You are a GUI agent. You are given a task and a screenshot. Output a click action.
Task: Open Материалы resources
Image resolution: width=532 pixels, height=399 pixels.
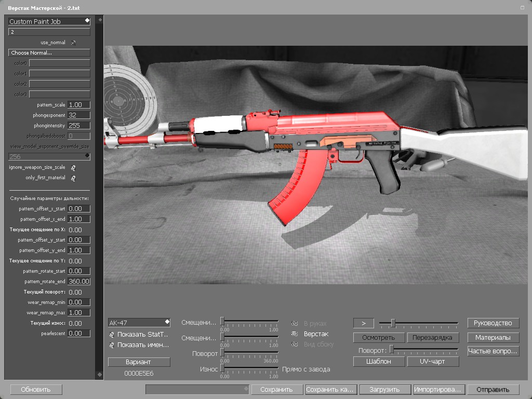(494, 338)
